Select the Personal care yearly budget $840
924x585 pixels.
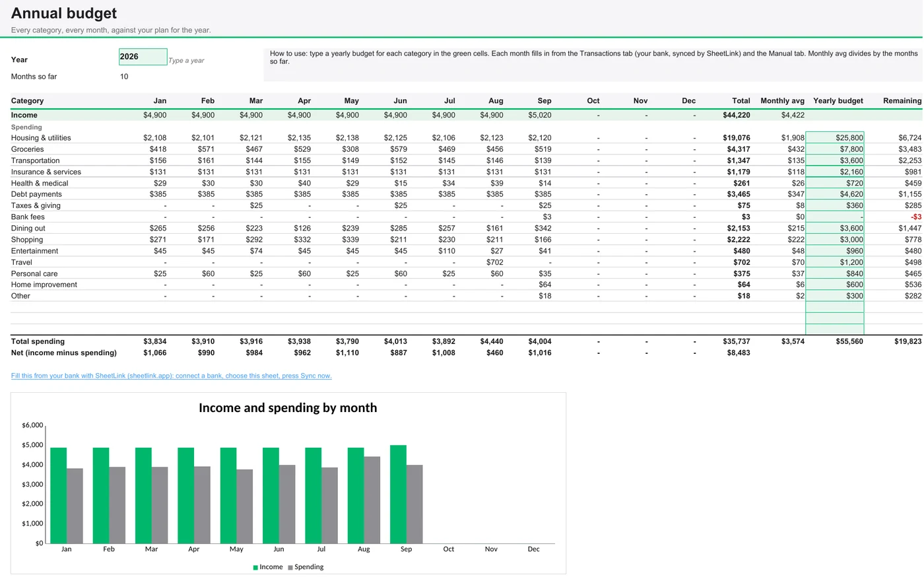[x=835, y=273]
